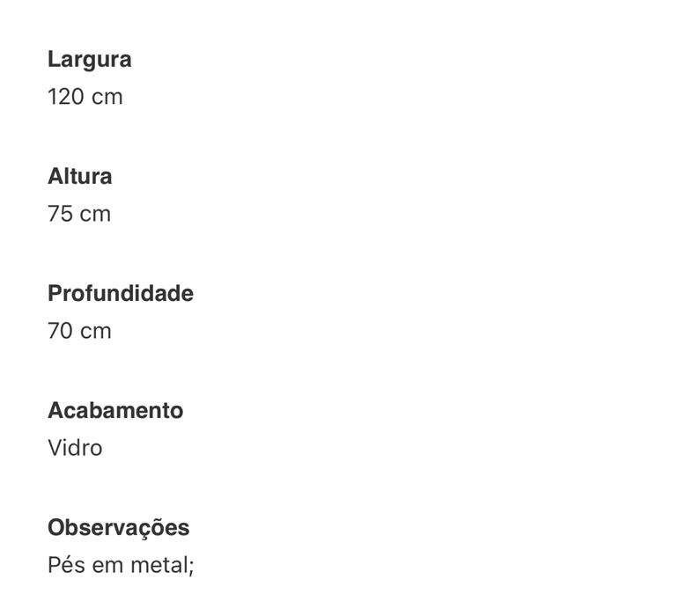The width and height of the screenshot is (700, 616).
Task: Click the cm unit after 70
Action: click(x=96, y=331)
